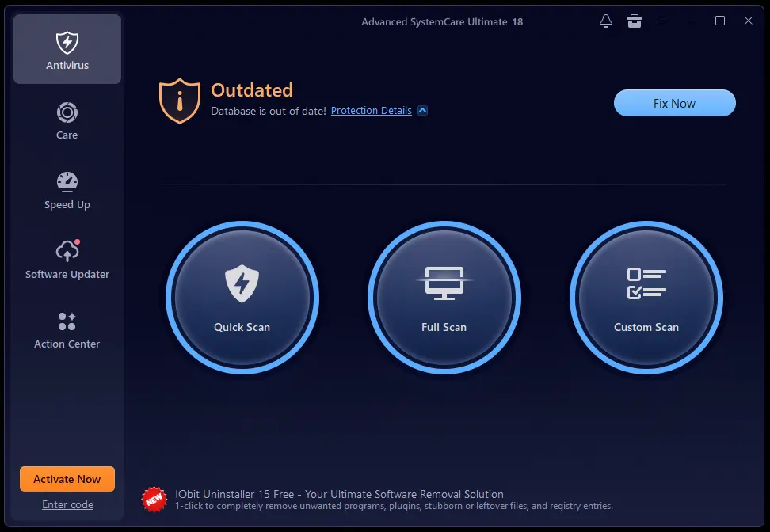Start a Quick Scan
Image resolution: width=770 pixels, height=532 pixels.
click(242, 298)
